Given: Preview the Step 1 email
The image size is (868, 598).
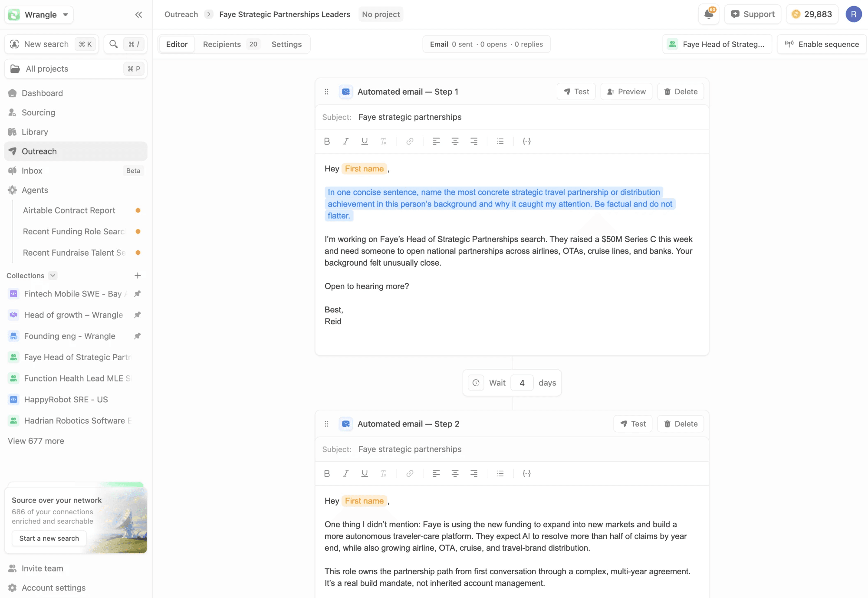Looking at the screenshot, I should point(626,92).
